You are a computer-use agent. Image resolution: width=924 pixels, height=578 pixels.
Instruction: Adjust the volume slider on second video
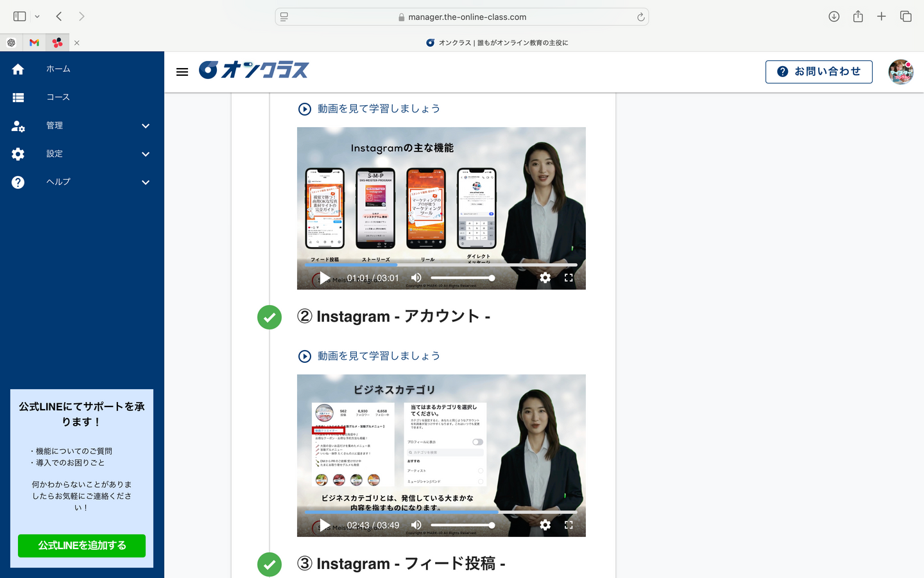click(461, 525)
